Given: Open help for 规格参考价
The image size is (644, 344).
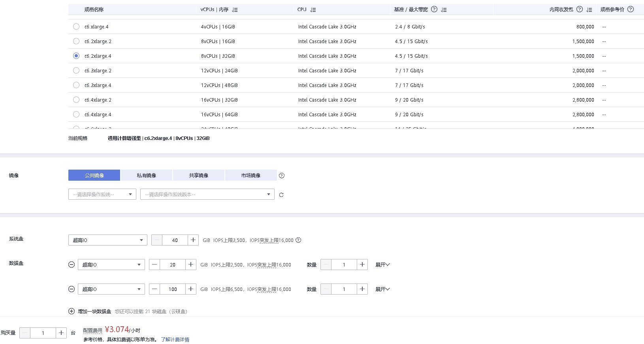Looking at the screenshot, I should [x=631, y=9].
